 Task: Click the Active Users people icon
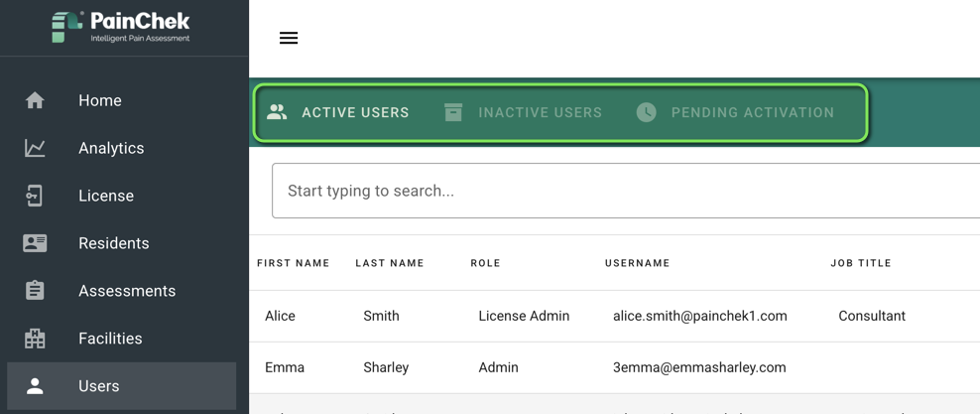277,112
